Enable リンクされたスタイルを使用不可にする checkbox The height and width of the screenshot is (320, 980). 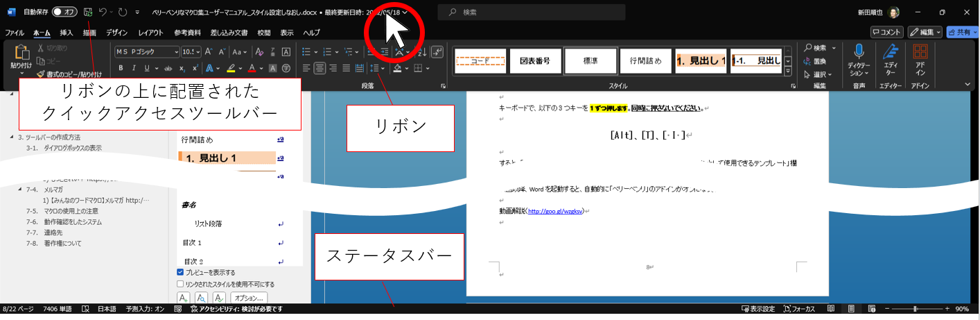click(x=180, y=284)
